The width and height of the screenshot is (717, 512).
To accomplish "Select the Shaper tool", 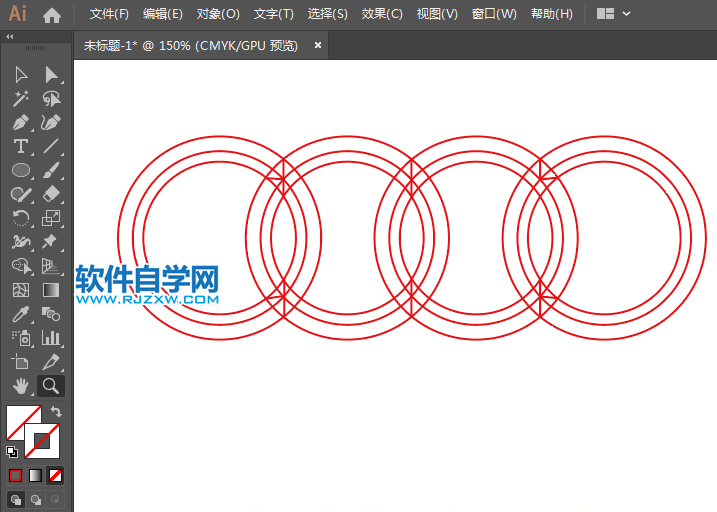I will (x=21, y=194).
